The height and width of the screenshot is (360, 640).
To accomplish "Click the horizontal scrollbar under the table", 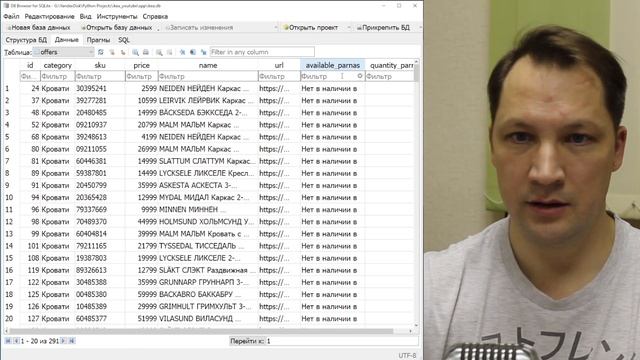I will point(201,331).
